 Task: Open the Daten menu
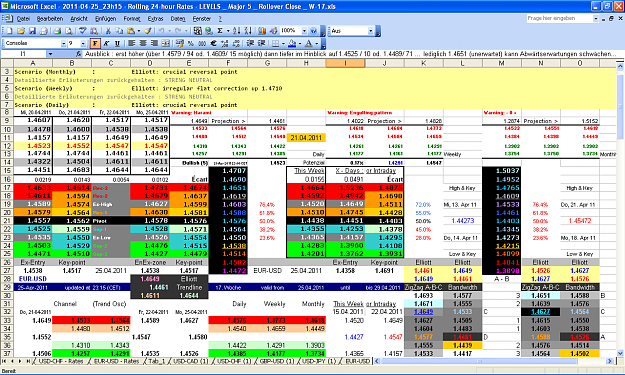178,18
